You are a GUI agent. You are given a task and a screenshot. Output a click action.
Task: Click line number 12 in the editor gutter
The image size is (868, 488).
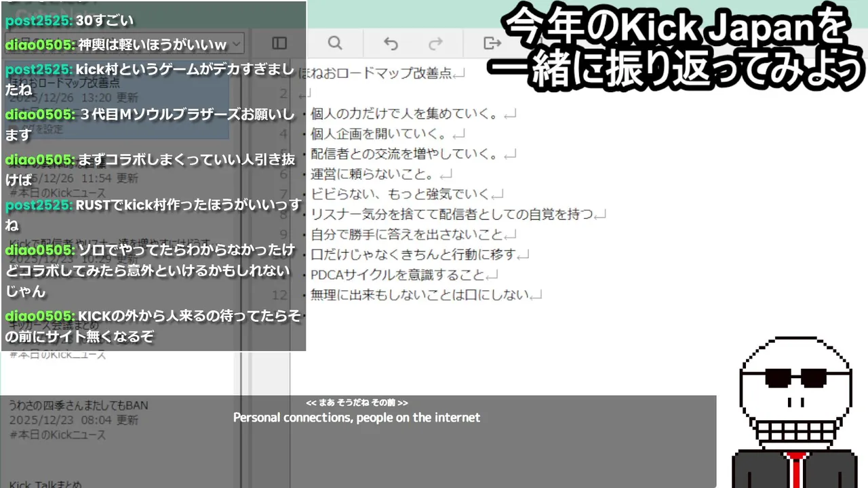coord(279,295)
